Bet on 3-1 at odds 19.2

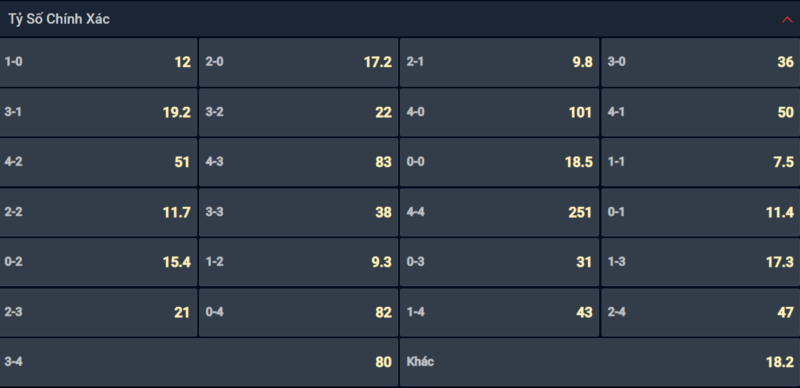tap(98, 112)
